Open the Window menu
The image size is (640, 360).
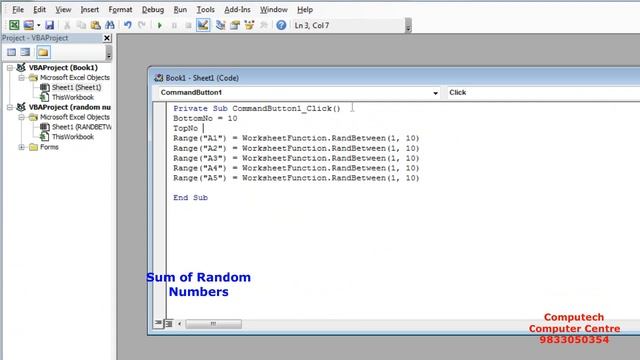point(273,9)
